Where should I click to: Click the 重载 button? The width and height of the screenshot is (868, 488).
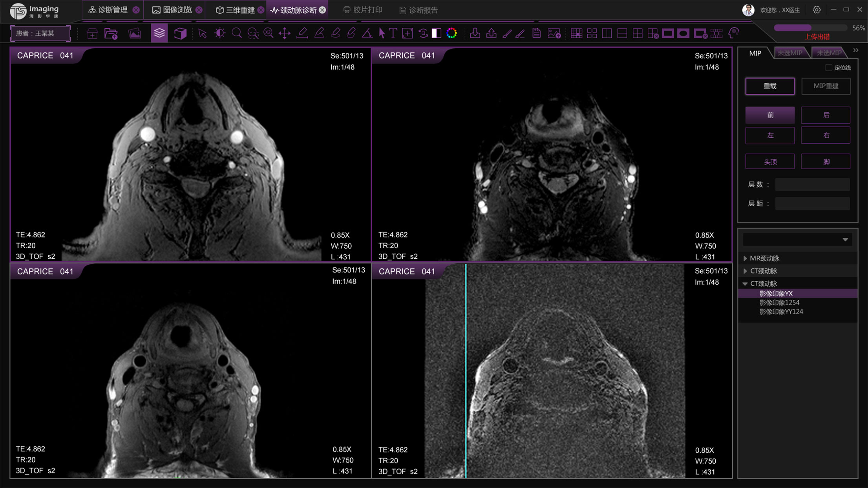pyautogui.click(x=770, y=86)
